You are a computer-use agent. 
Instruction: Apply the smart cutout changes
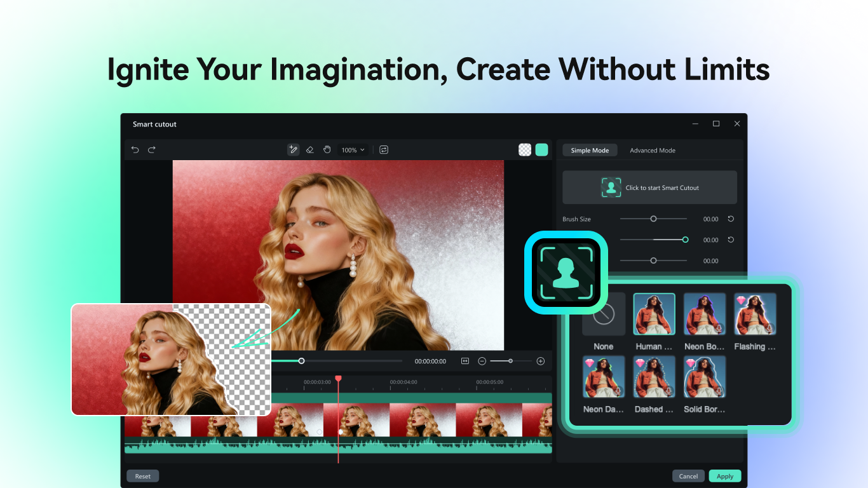(x=724, y=475)
